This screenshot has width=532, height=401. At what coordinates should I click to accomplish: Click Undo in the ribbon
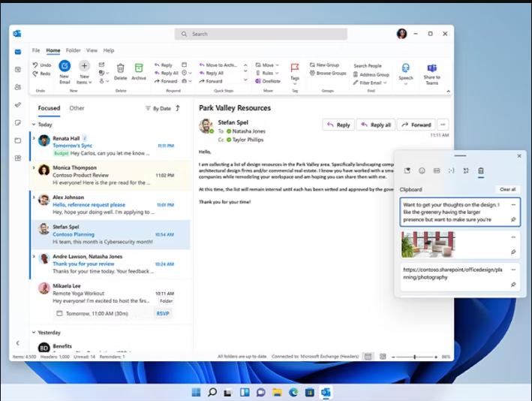tap(42, 65)
